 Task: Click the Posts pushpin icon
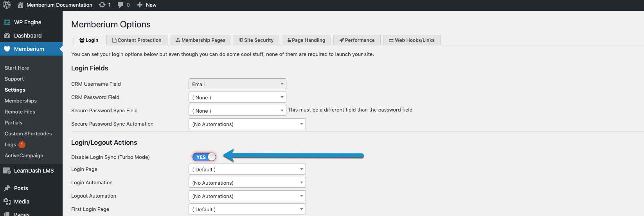point(7,188)
